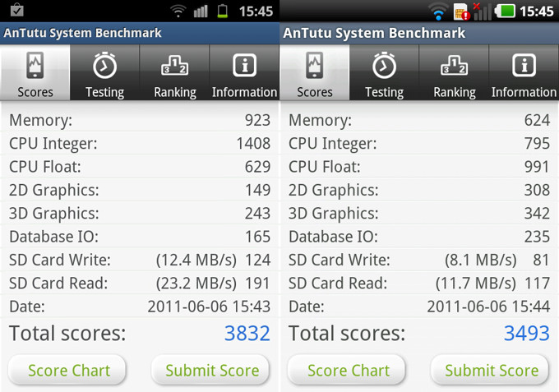Select CPU Integer score 795

click(537, 143)
